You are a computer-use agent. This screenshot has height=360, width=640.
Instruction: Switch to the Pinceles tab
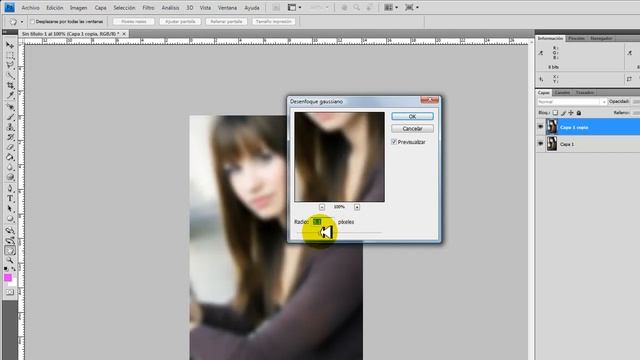[576, 38]
